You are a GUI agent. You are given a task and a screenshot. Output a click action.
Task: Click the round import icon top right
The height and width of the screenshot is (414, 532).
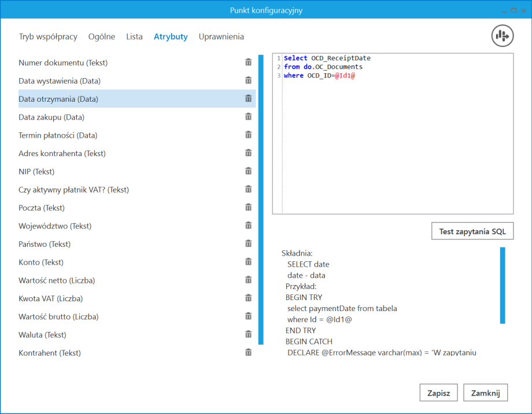point(502,36)
